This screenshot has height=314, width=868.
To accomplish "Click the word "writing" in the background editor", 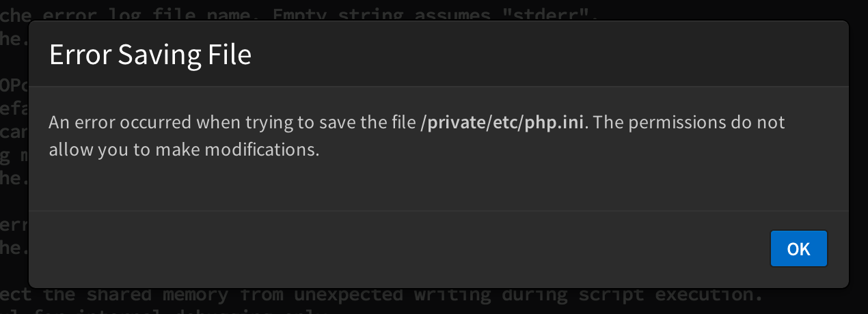I will click(x=452, y=296).
